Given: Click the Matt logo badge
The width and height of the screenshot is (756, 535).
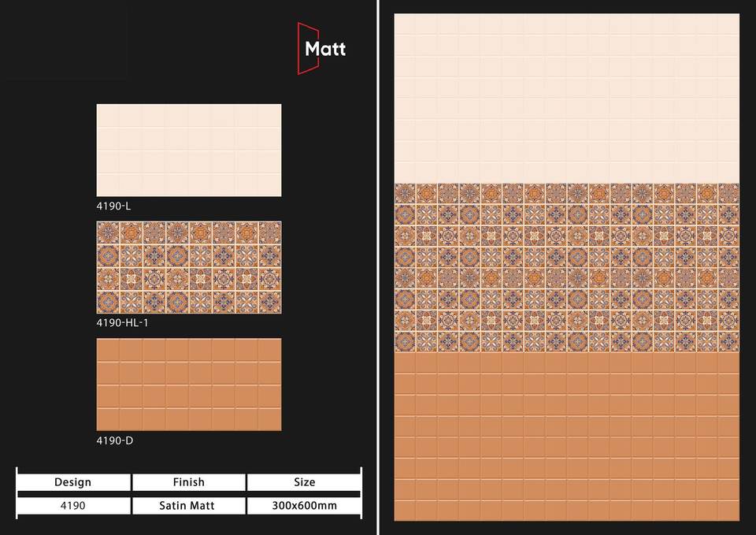Looking at the screenshot, I should [321, 48].
